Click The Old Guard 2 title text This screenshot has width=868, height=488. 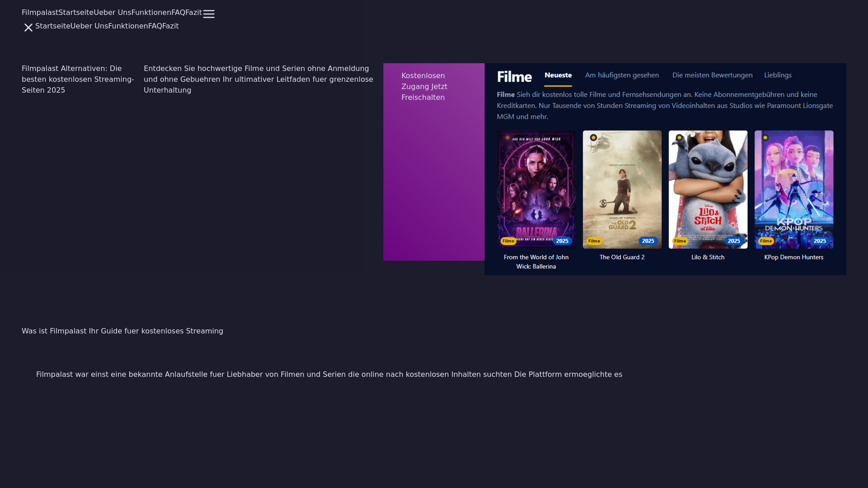pos(622,257)
